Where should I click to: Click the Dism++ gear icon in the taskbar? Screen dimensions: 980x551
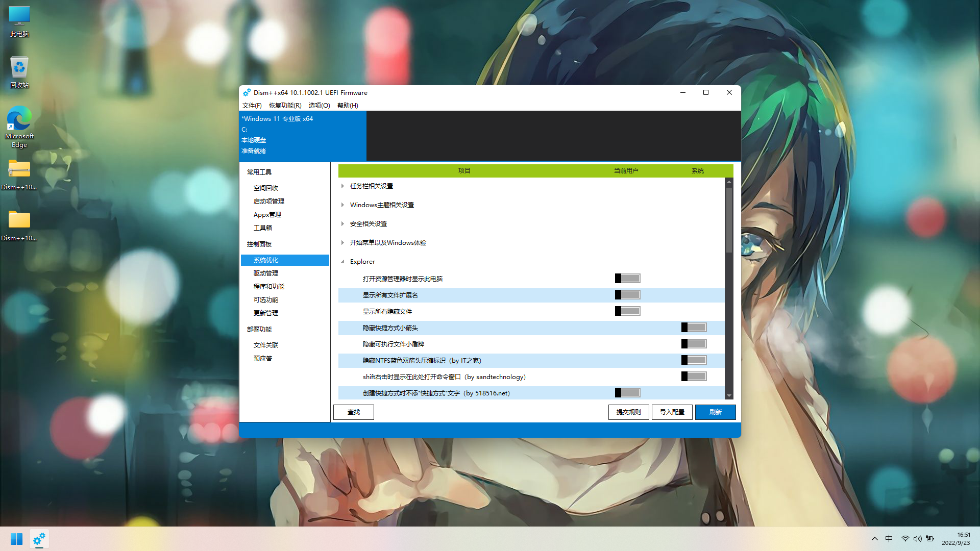pyautogui.click(x=39, y=539)
